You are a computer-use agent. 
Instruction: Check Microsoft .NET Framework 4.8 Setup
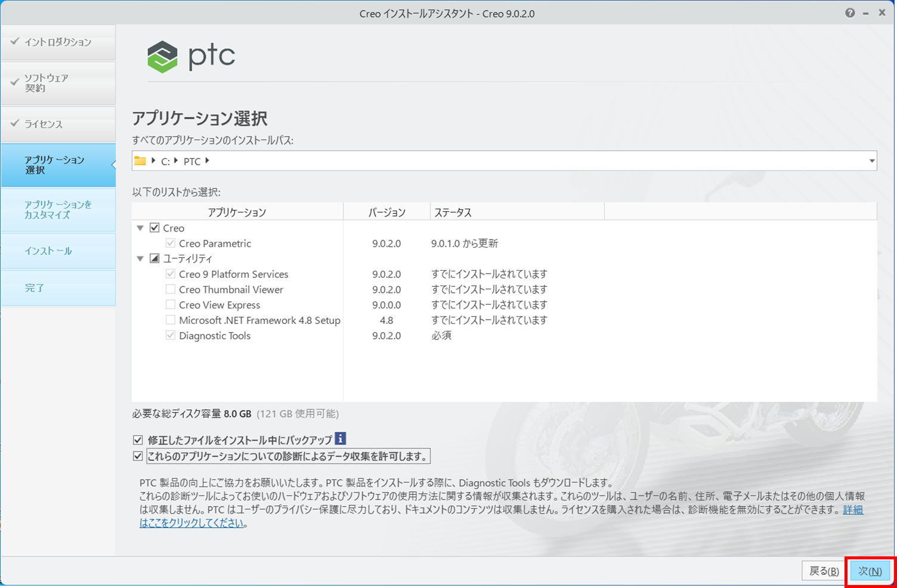click(x=171, y=320)
